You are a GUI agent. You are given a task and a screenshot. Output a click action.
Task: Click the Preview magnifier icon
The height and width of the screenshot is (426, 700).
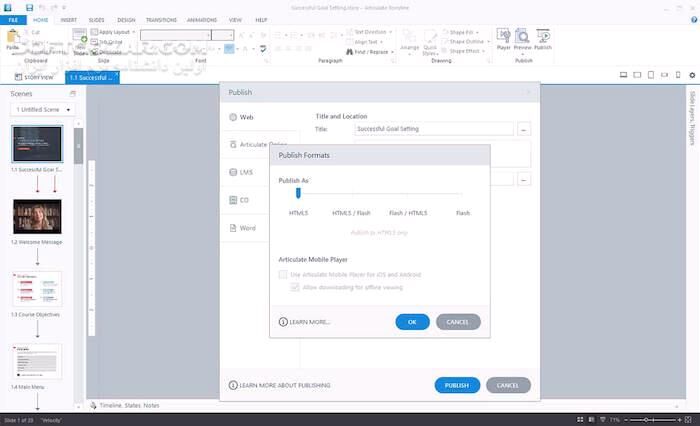[x=522, y=36]
